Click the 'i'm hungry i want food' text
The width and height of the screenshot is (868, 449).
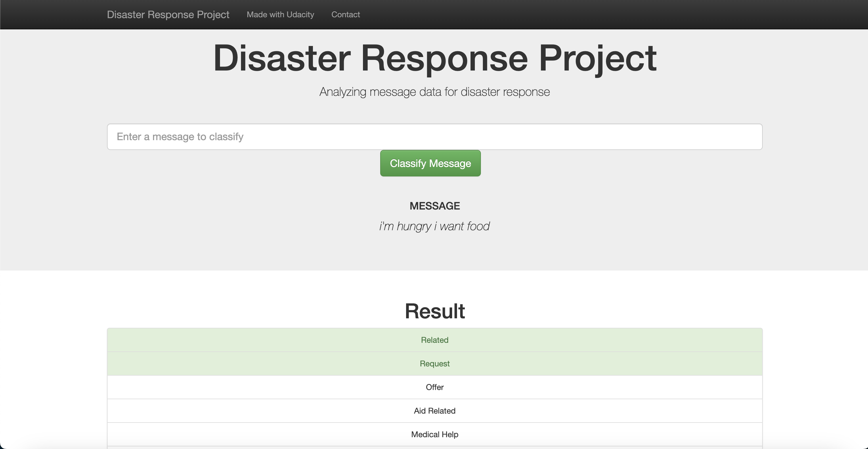click(x=434, y=226)
